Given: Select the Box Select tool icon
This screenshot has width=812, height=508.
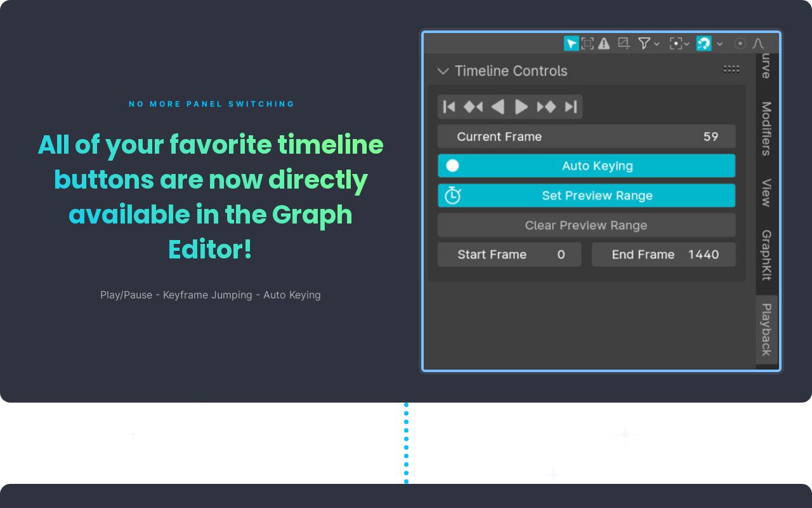Looking at the screenshot, I should pos(587,43).
